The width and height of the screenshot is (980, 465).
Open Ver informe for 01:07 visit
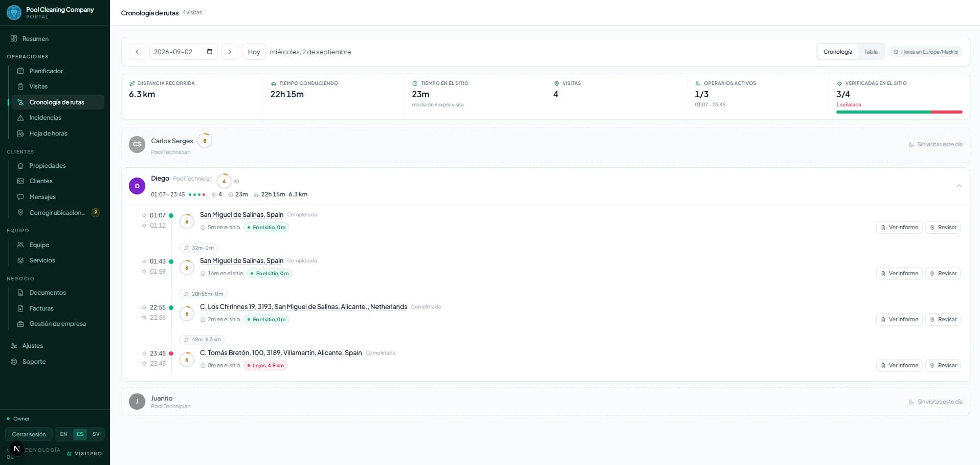coord(899,227)
